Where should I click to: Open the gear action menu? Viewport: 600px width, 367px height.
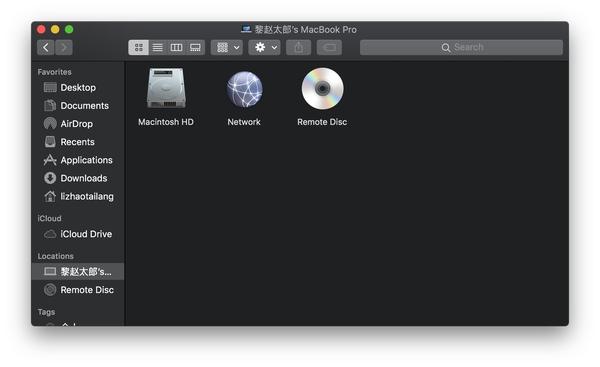(264, 47)
